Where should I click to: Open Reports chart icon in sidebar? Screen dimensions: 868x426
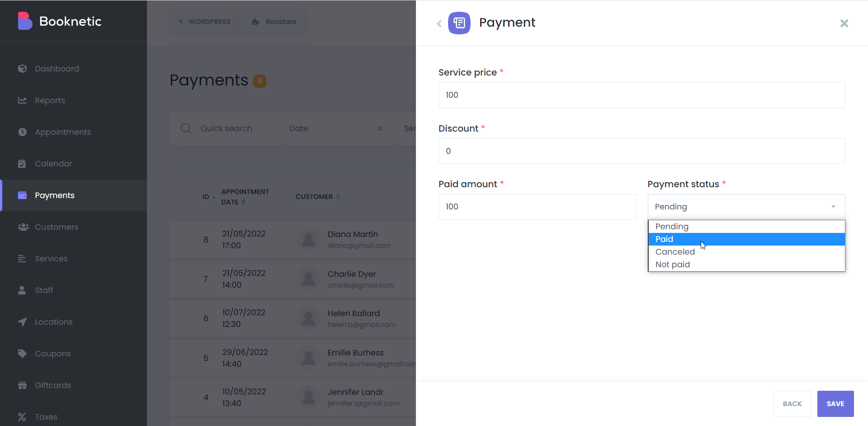pos(22,100)
